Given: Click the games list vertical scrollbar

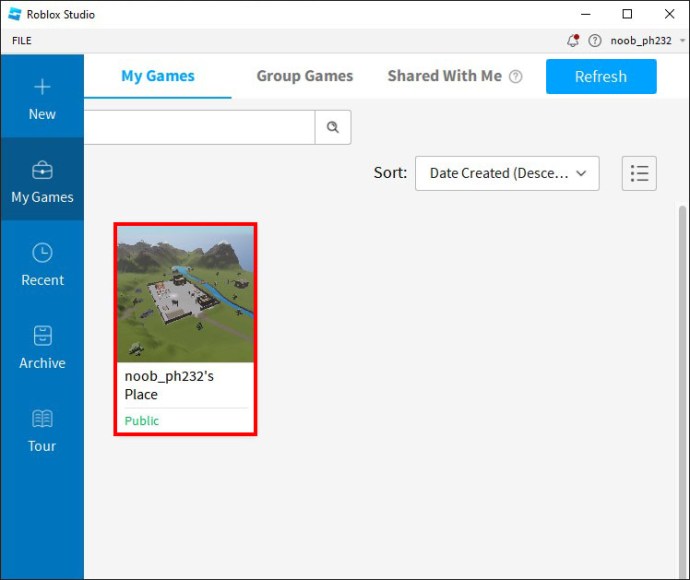Looking at the screenshot, I should [x=682, y=392].
